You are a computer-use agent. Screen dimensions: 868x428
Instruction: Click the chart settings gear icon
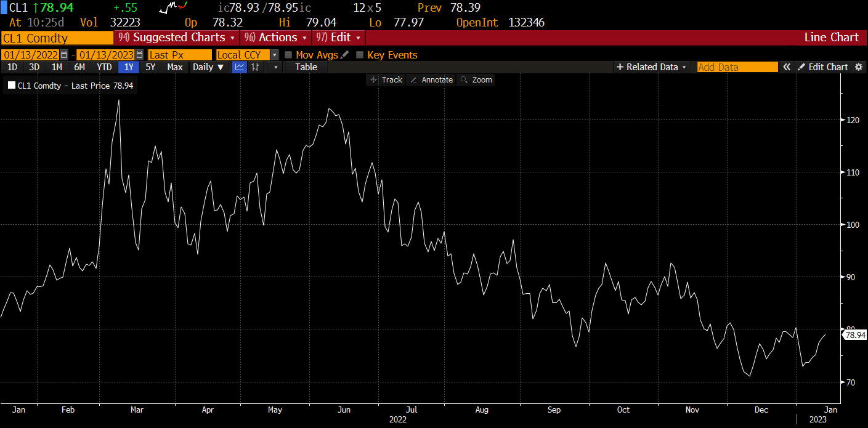click(x=859, y=67)
